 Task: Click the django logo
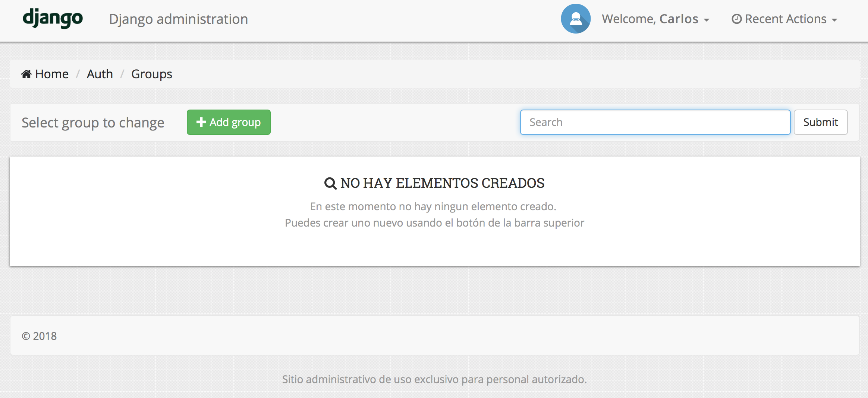coord(53,18)
